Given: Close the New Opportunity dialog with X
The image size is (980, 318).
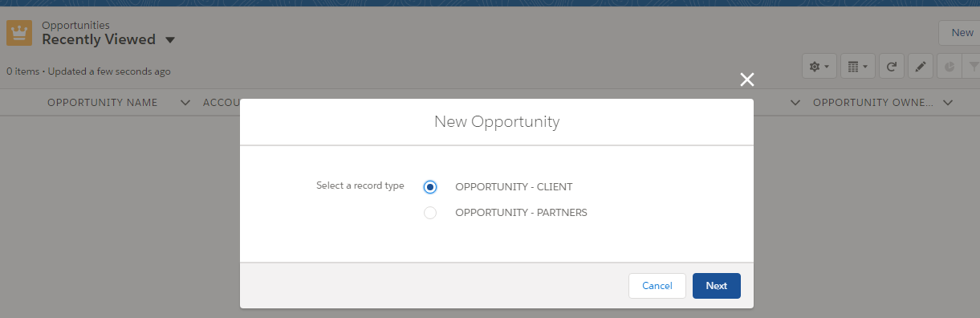Looking at the screenshot, I should coord(747,79).
